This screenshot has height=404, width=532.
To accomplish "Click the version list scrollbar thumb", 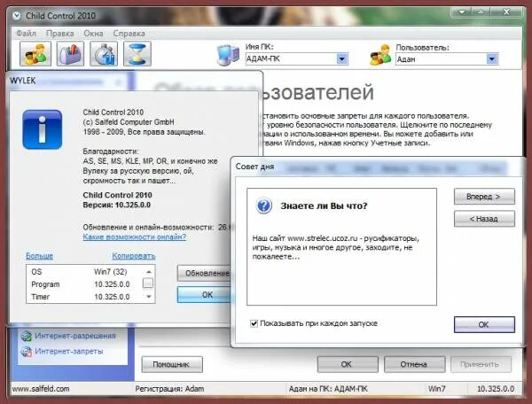I will click(x=148, y=283).
